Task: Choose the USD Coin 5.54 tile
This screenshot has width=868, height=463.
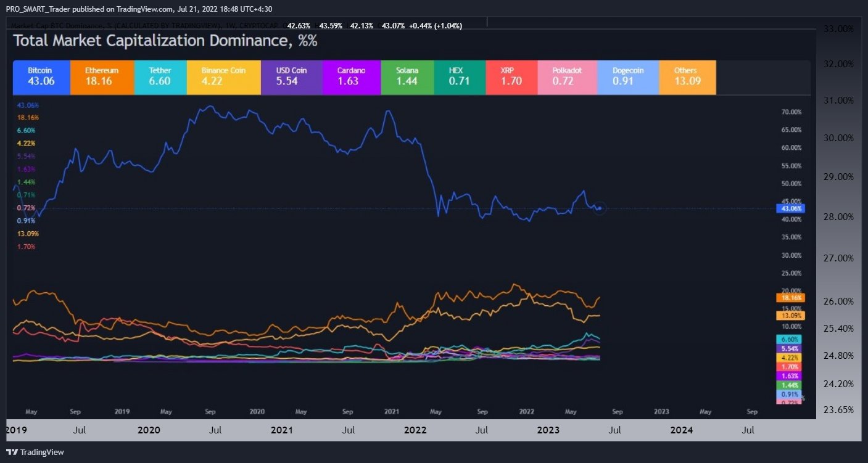Action: coord(292,77)
